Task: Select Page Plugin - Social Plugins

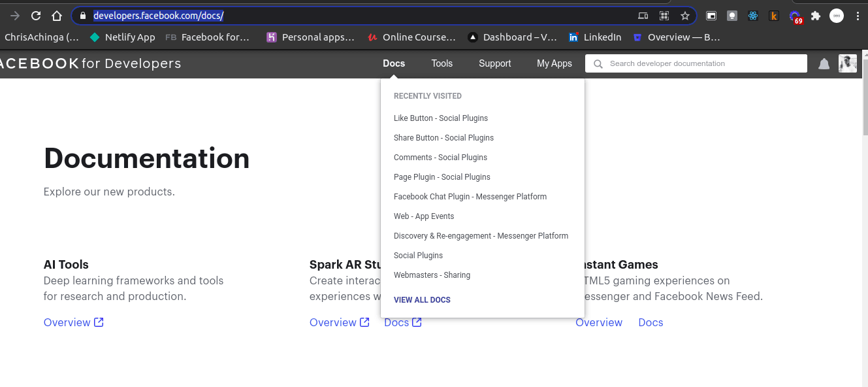Action: pos(442,177)
